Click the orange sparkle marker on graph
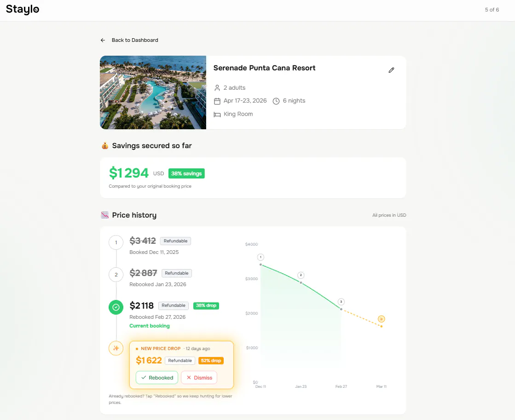 [x=382, y=319]
